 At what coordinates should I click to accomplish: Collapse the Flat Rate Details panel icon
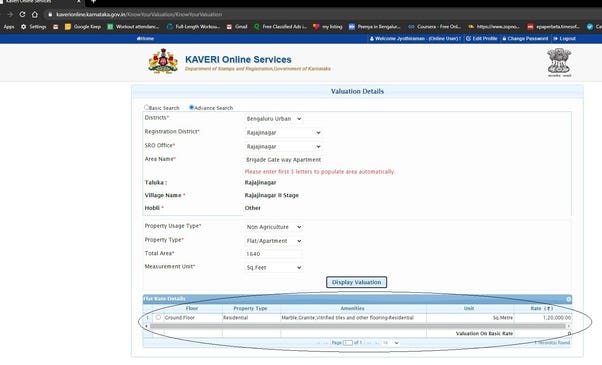pos(568,299)
